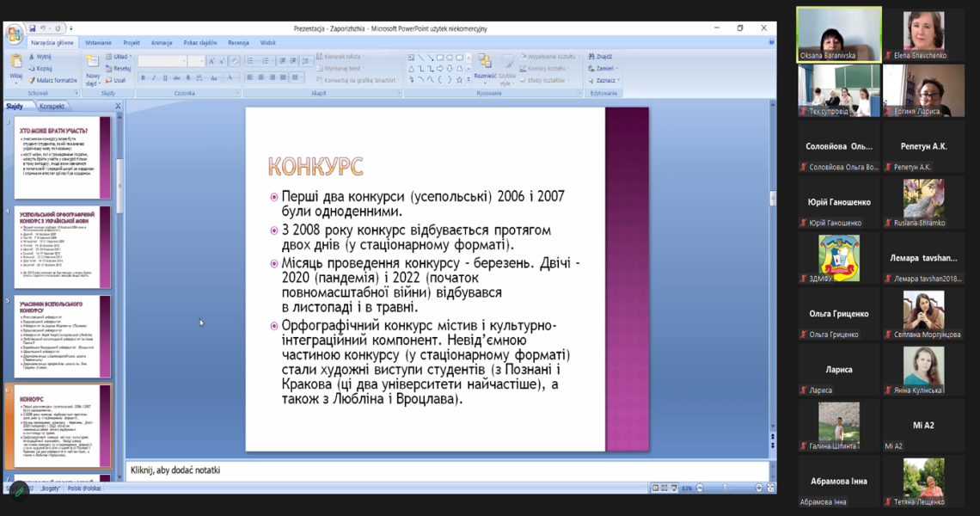Increase list indent level icon
This screenshot has height=516, width=980.
(x=293, y=61)
